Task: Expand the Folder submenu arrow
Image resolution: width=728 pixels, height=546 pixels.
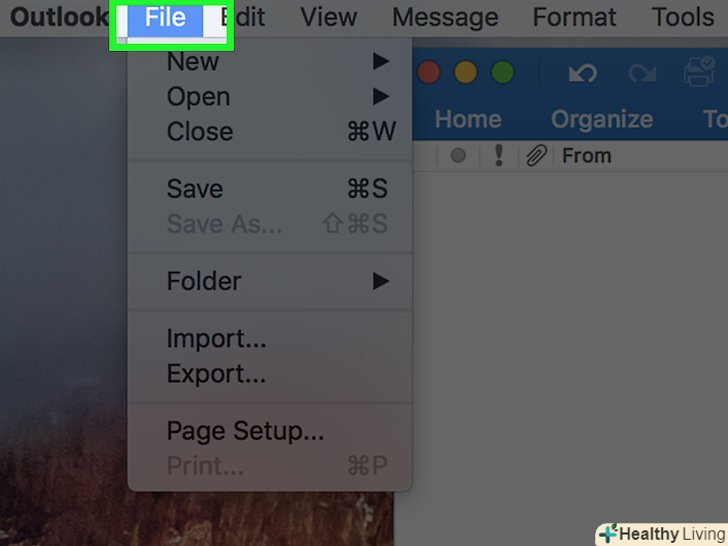Action: (381, 281)
